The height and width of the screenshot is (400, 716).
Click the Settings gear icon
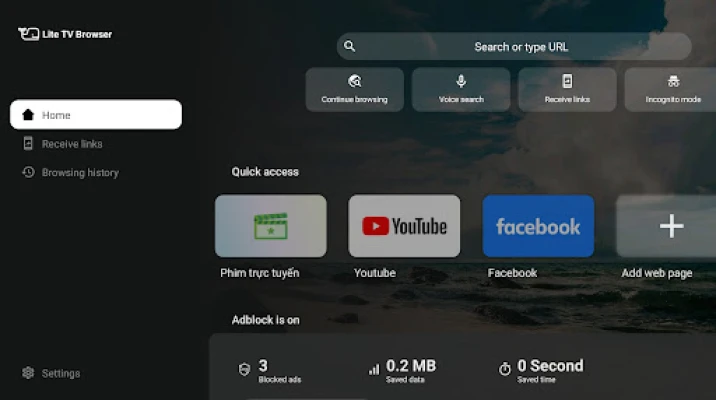[28, 373]
